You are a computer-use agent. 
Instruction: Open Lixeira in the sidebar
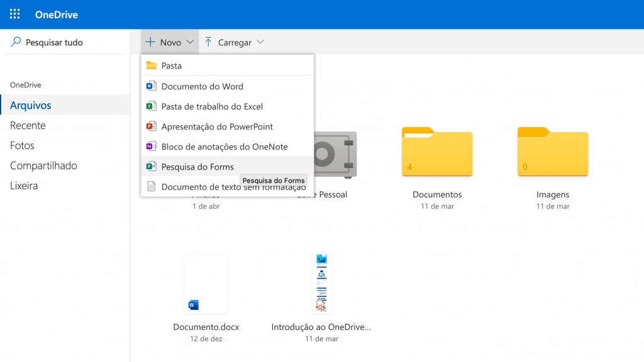(x=65, y=185)
